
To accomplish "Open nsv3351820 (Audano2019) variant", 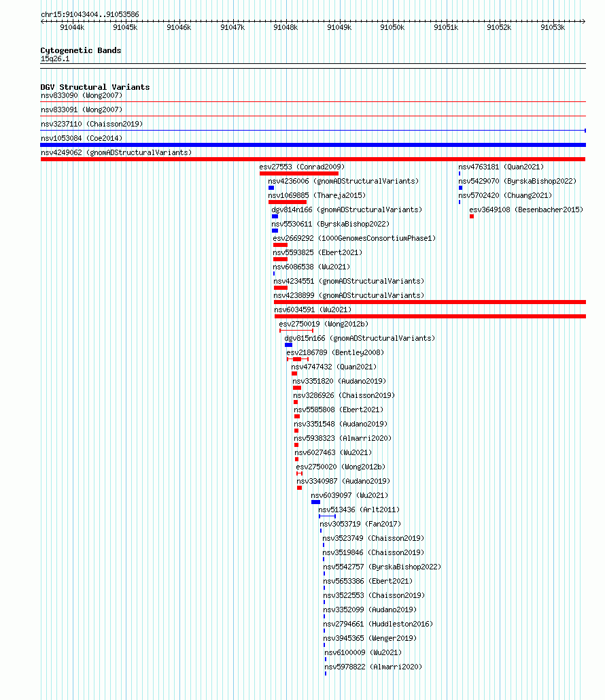I will (x=339, y=381).
